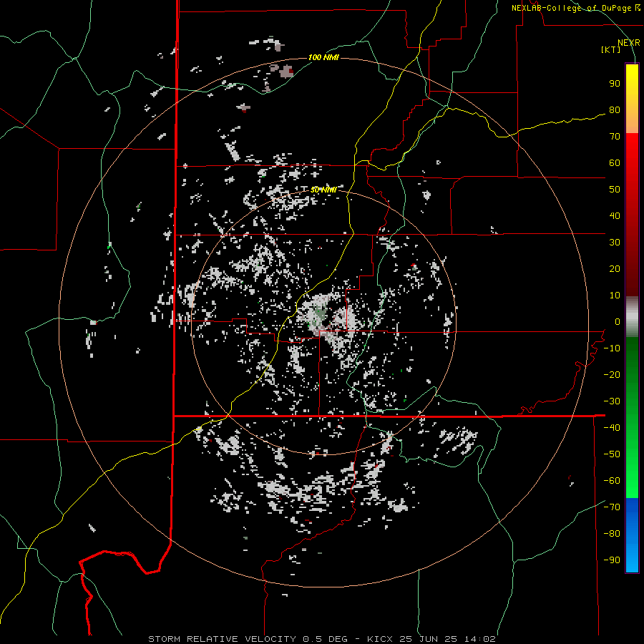The width and height of the screenshot is (644, 644).
Task: Click the -70 value on velocity scale
Action: point(612,507)
